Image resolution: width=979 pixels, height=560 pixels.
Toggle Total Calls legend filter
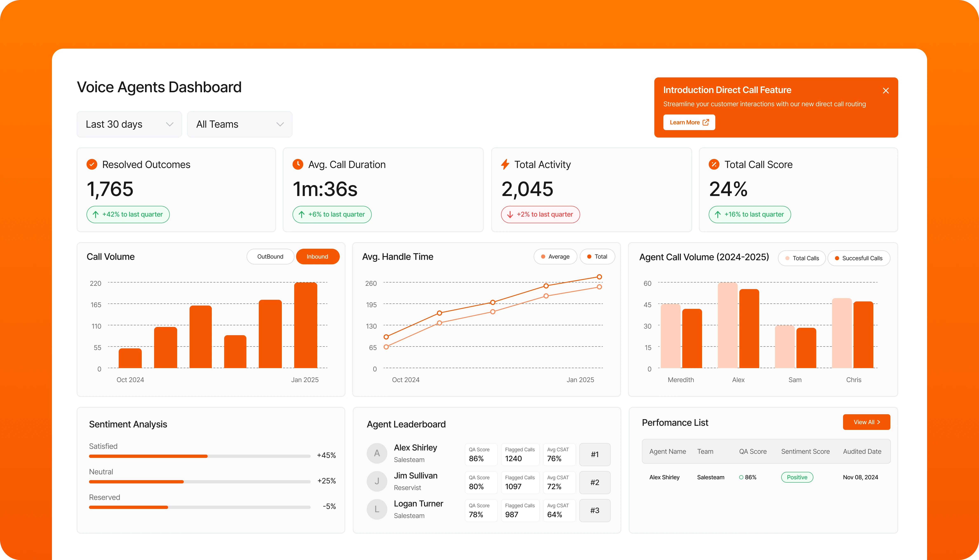(802, 258)
